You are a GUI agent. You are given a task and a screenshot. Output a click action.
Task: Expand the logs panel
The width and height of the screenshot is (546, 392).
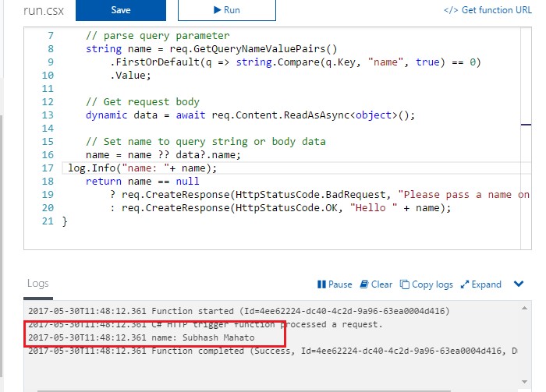click(x=481, y=284)
